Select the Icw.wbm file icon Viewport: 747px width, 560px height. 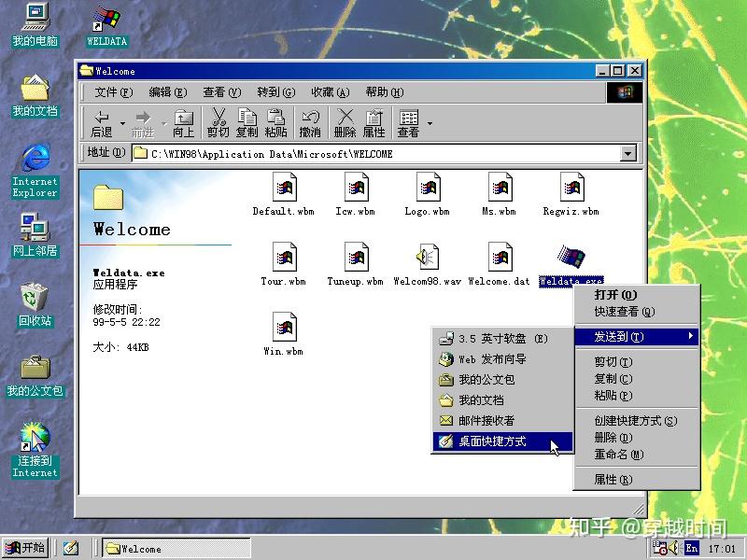pos(357,188)
